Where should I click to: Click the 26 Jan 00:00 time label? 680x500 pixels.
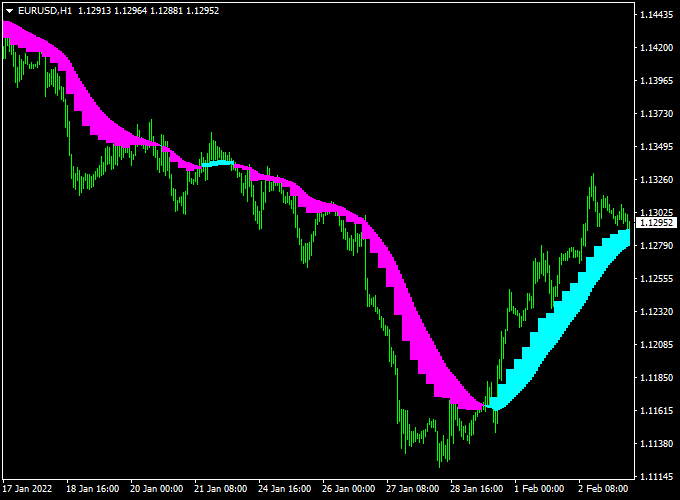point(349,489)
